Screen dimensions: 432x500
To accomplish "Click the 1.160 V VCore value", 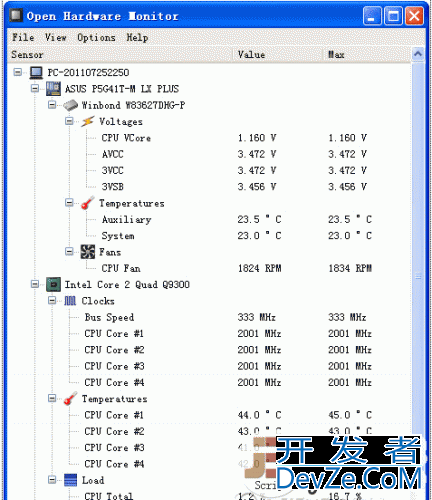I will coord(257,138).
